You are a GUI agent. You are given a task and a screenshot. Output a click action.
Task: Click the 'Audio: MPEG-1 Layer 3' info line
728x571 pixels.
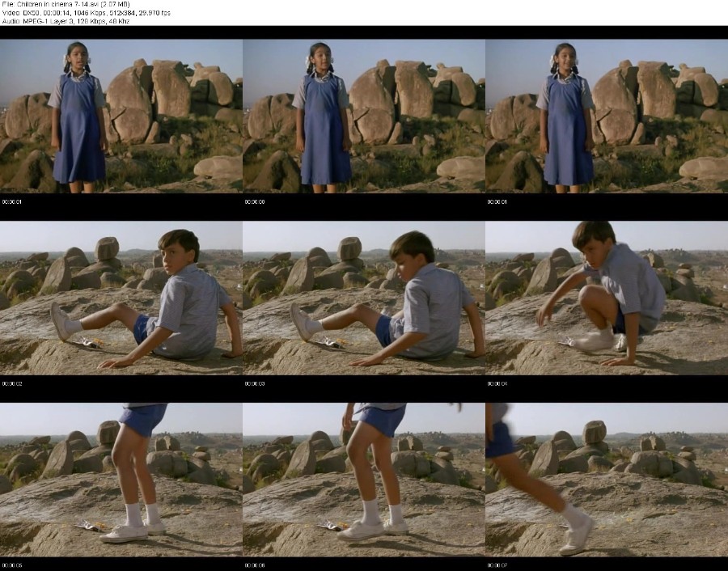click(x=66, y=21)
